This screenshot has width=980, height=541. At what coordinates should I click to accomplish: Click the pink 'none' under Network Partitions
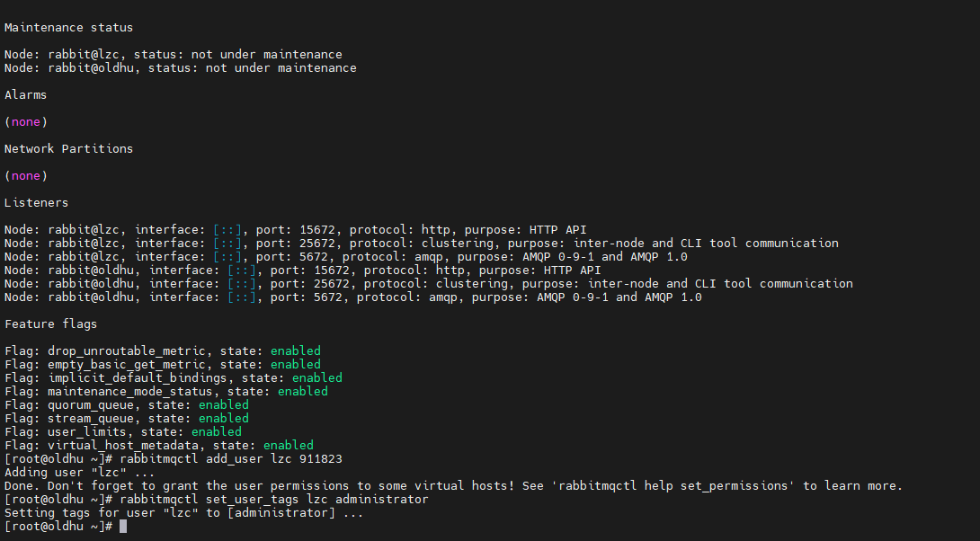tap(26, 175)
